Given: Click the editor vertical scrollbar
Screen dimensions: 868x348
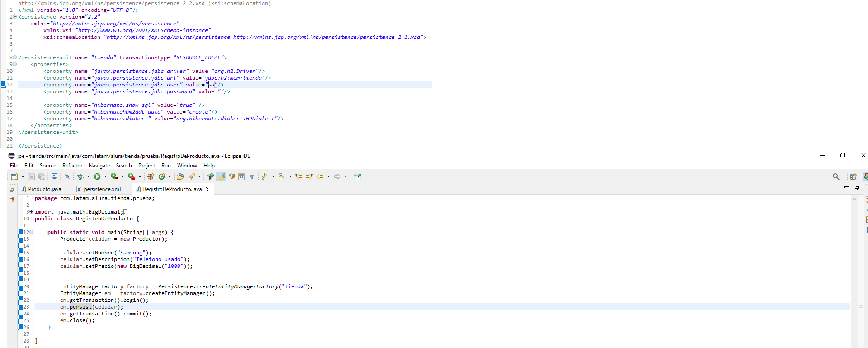Looking at the screenshot, I should [854, 272].
